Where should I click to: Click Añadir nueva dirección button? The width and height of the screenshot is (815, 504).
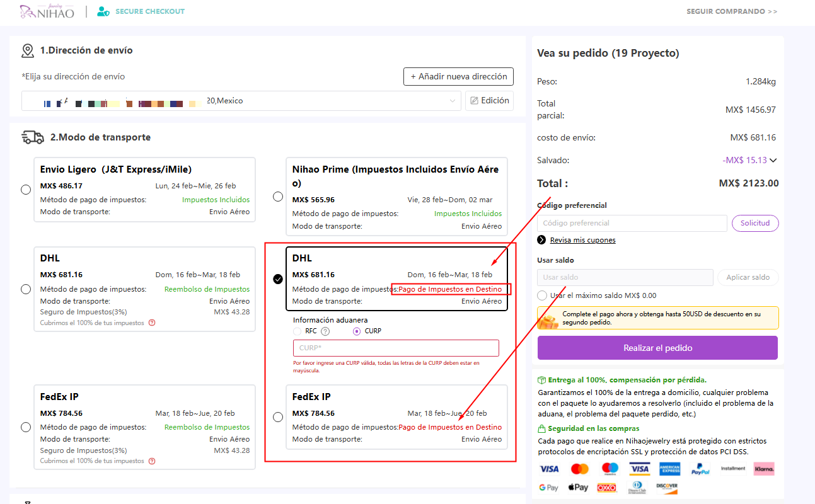[458, 77]
